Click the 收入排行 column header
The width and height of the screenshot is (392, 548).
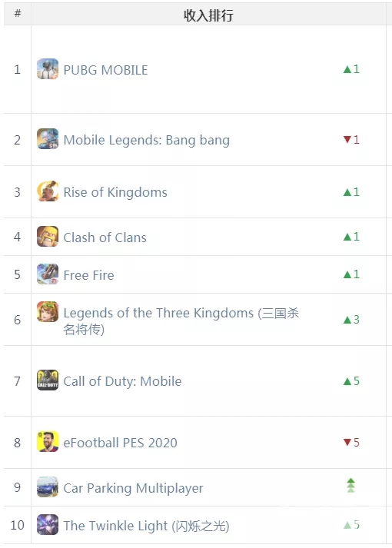tap(208, 15)
